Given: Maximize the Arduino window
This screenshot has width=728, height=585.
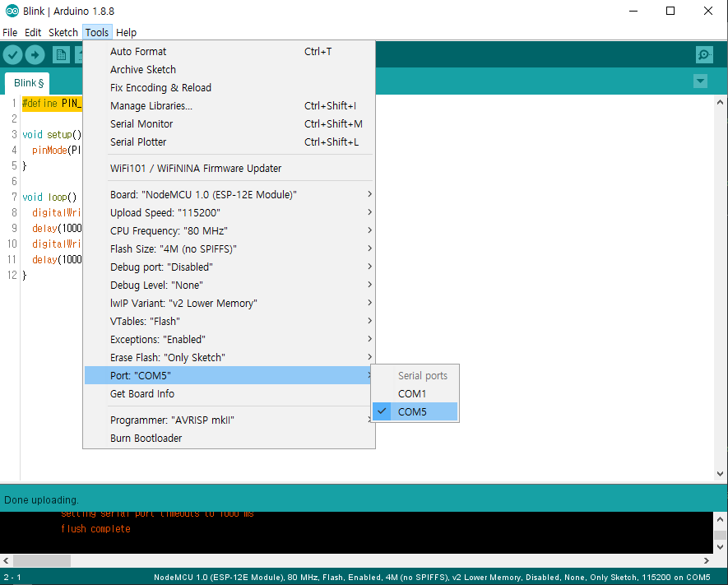Looking at the screenshot, I should click(670, 11).
